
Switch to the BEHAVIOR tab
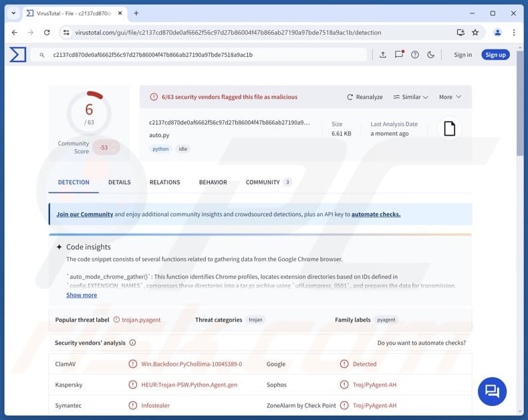(x=213, y=183)
